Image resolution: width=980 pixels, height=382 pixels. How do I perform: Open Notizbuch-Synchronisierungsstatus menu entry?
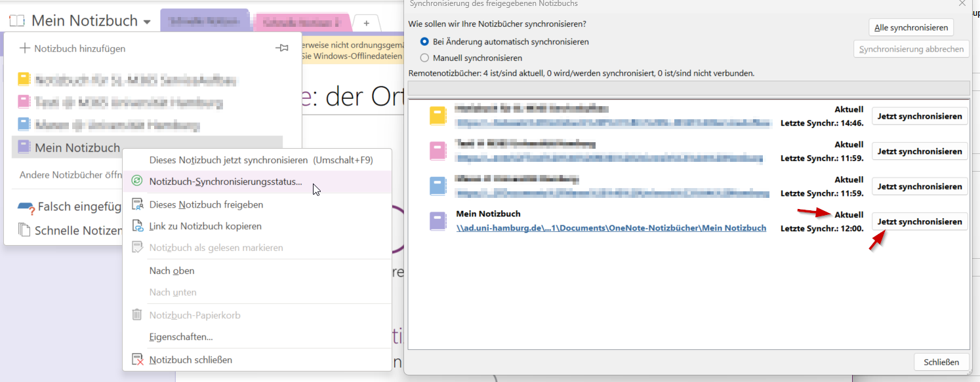click(225, 181)
